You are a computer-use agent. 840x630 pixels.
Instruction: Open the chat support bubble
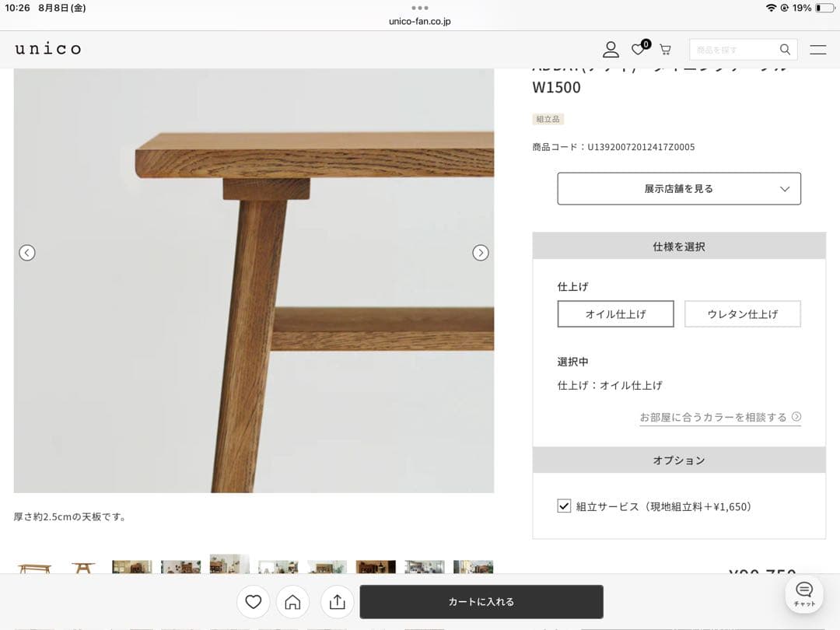coord(803,593)
